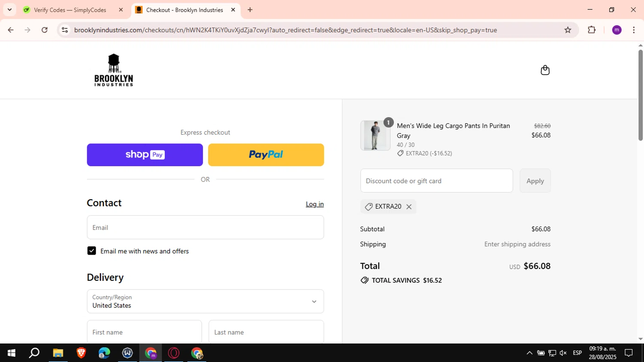
Task: Remove the EXTRA20 discount code
Action: point(409,207)
